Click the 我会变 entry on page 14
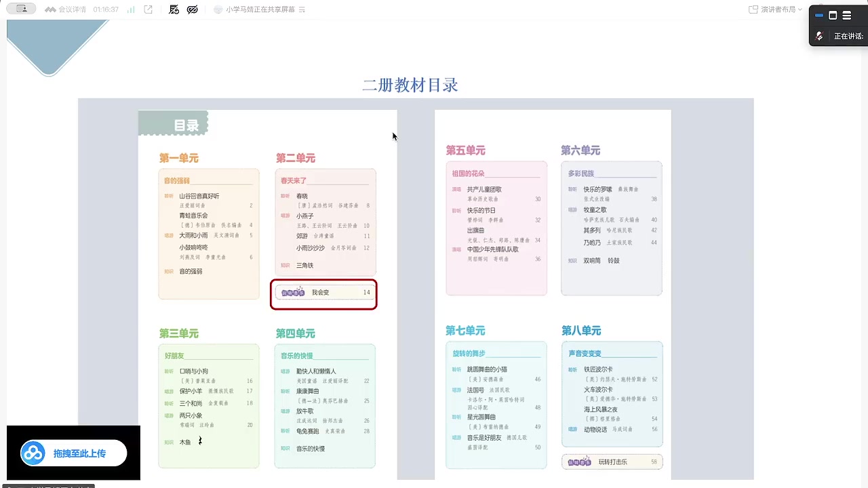868x488 pixels. (324, 293)
